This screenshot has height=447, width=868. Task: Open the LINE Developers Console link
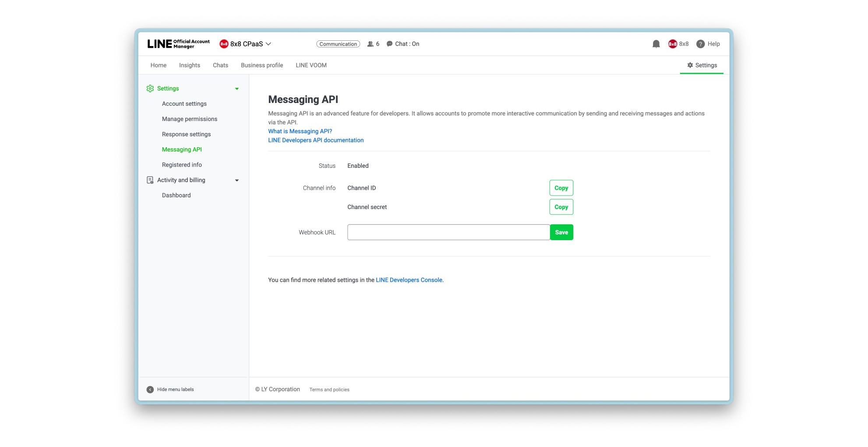pos(409,280)
